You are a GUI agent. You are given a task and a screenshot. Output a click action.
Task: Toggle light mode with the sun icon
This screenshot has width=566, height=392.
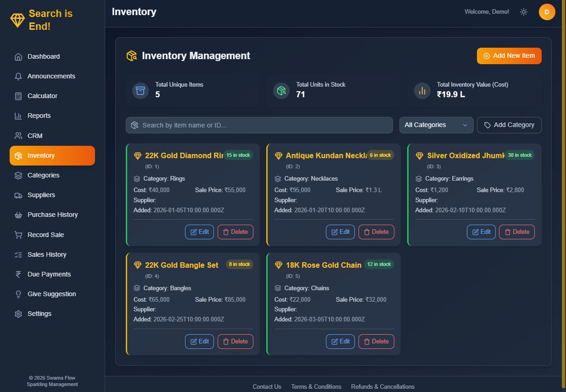tap(524, 12)
